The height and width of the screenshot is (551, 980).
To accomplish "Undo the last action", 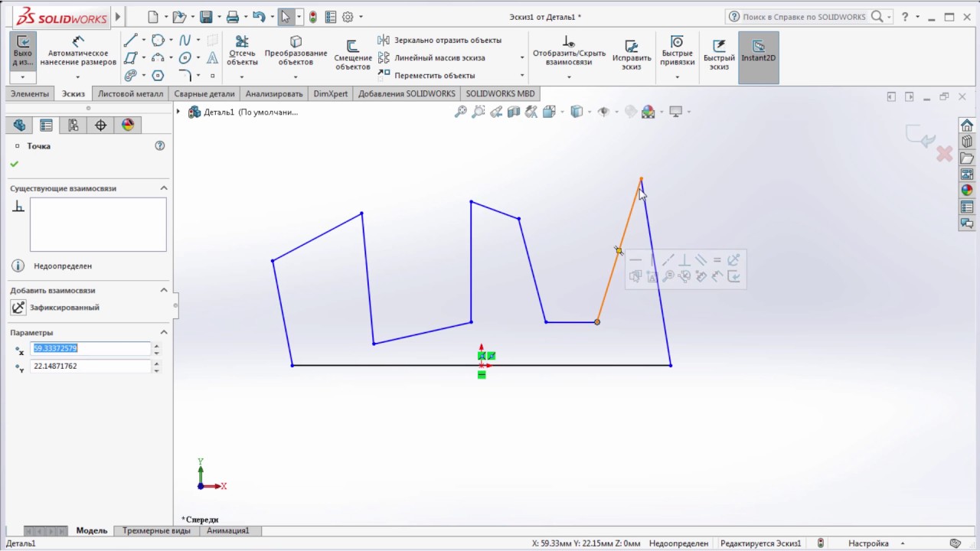I will 259,16.
